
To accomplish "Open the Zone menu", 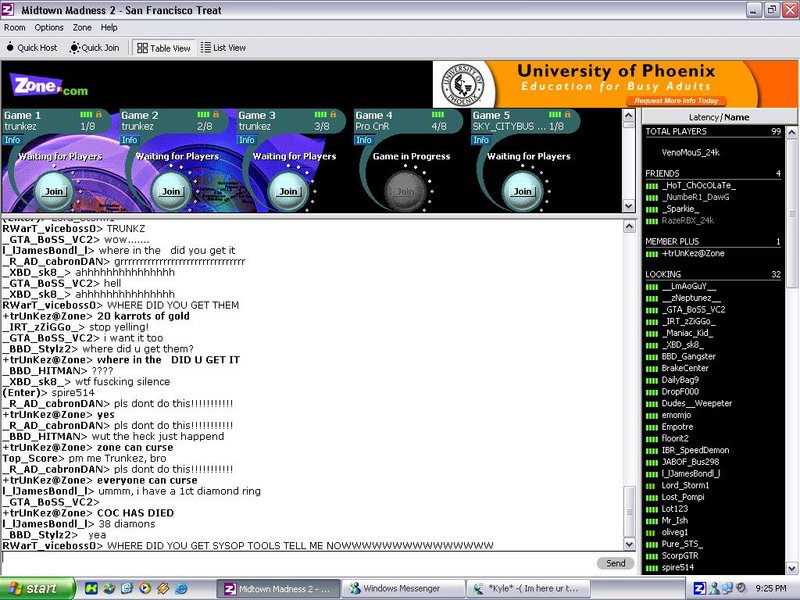I will (82, 28).
